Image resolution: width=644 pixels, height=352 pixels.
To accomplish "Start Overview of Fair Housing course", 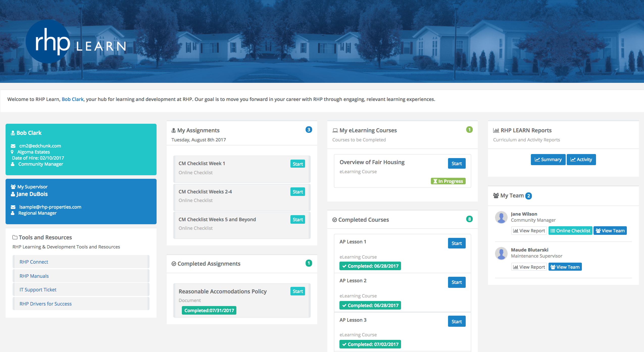I will point(457,163).
